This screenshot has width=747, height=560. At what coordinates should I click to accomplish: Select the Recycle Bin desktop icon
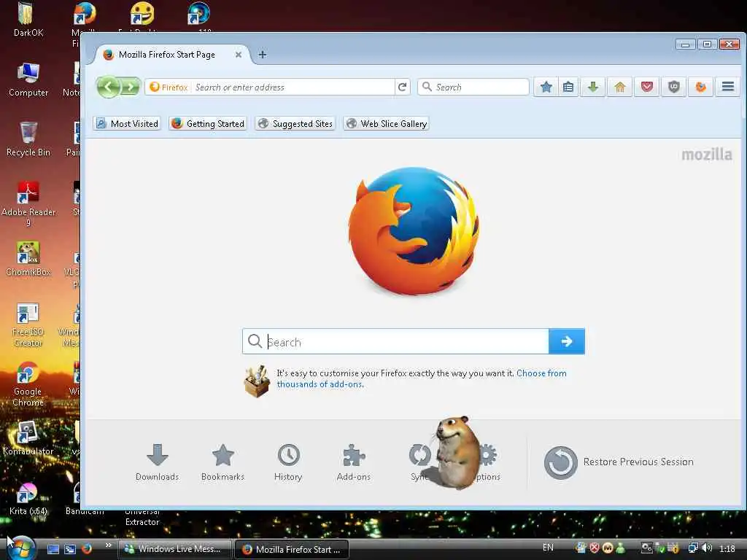28,139
